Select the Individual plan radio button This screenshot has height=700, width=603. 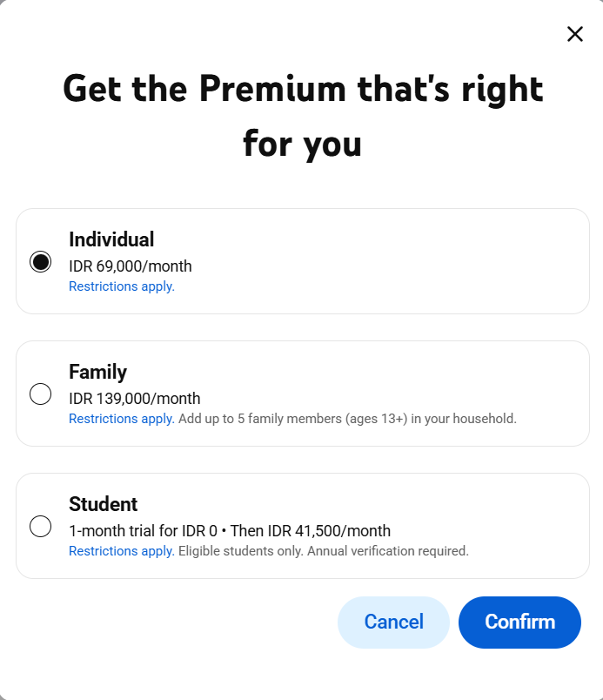(40, 261)
